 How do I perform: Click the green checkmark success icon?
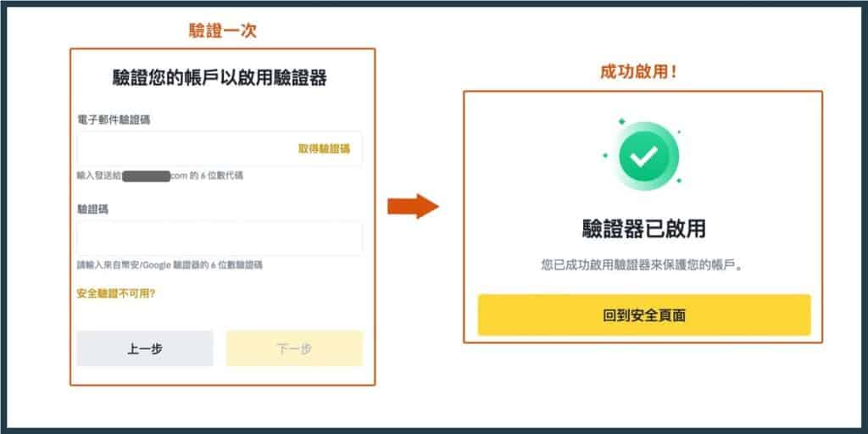click(643, 156)
